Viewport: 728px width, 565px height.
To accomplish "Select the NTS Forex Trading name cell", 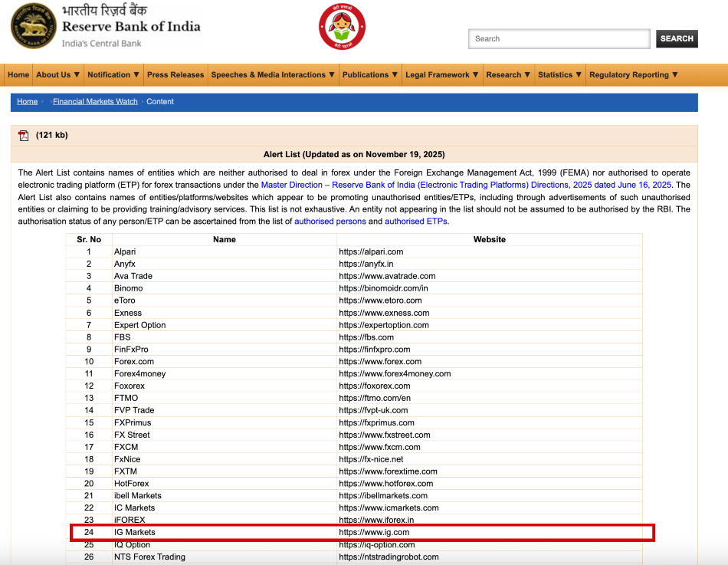I will tap(225, 557).
